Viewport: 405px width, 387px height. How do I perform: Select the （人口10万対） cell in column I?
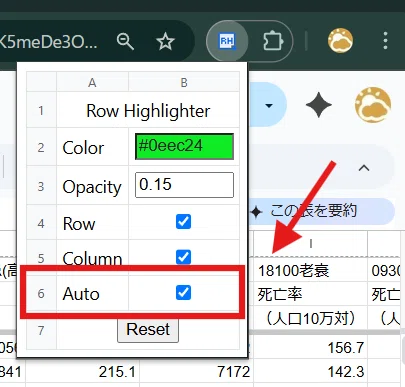click(x=311, y=318)
